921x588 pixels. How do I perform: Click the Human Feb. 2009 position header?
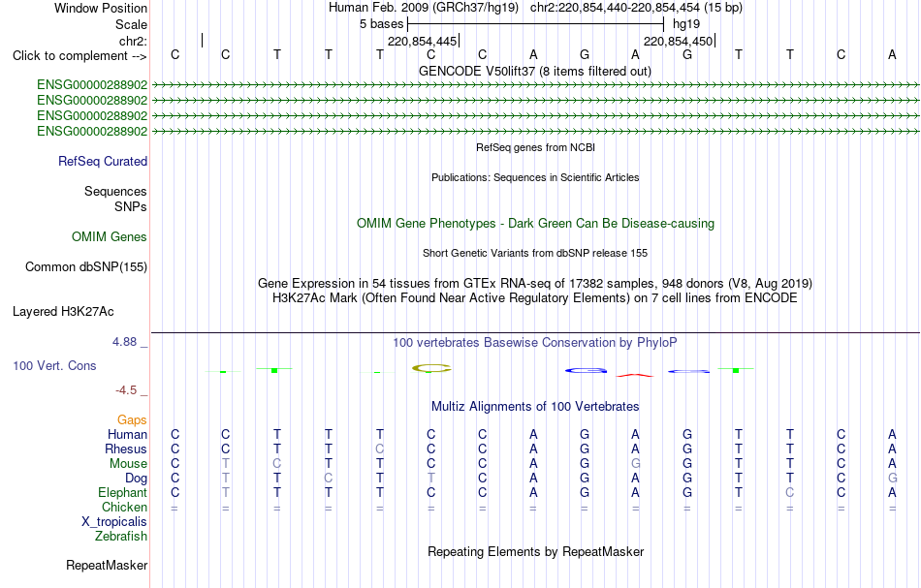click(535, 8)
